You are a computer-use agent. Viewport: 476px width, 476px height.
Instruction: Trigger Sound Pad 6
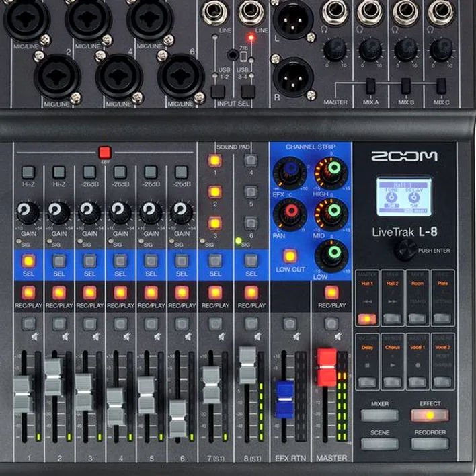click(251, 223)
